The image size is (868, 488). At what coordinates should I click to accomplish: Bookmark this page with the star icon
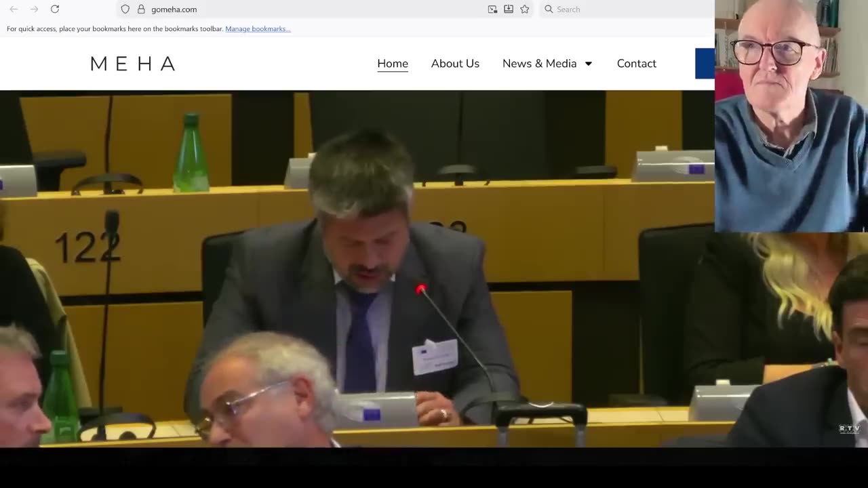tap(525, 9)
